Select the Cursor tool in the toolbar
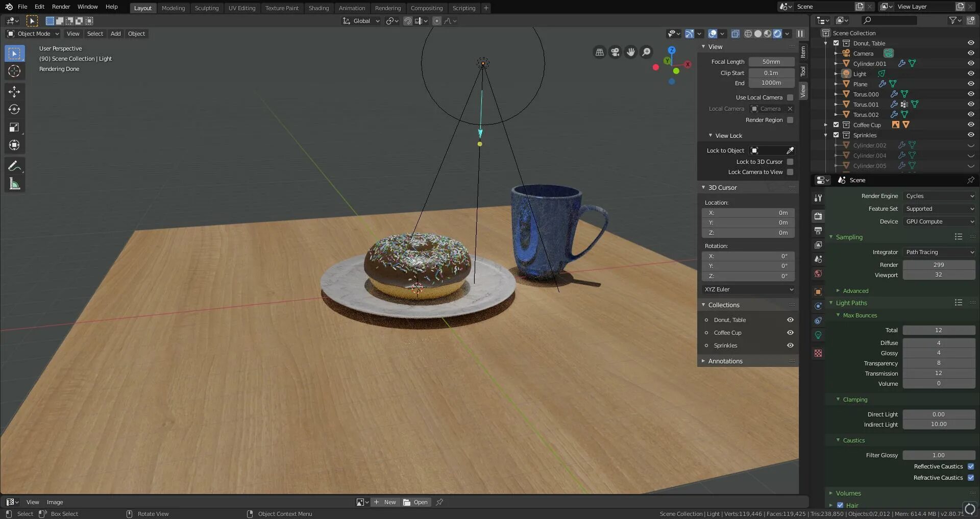The width and height of the screenshot is (980, 519). (x=14, y=71)
